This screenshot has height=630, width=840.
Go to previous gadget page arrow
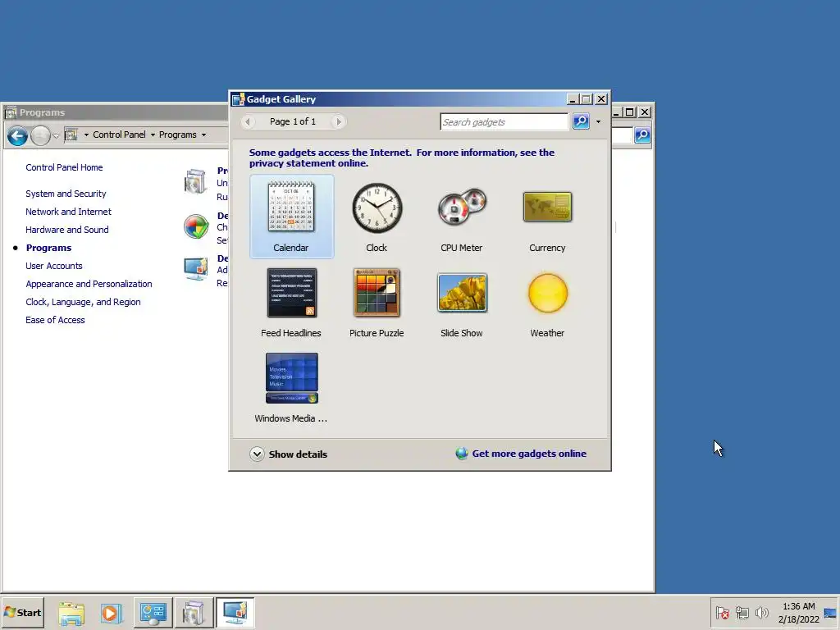pos(248,121)
